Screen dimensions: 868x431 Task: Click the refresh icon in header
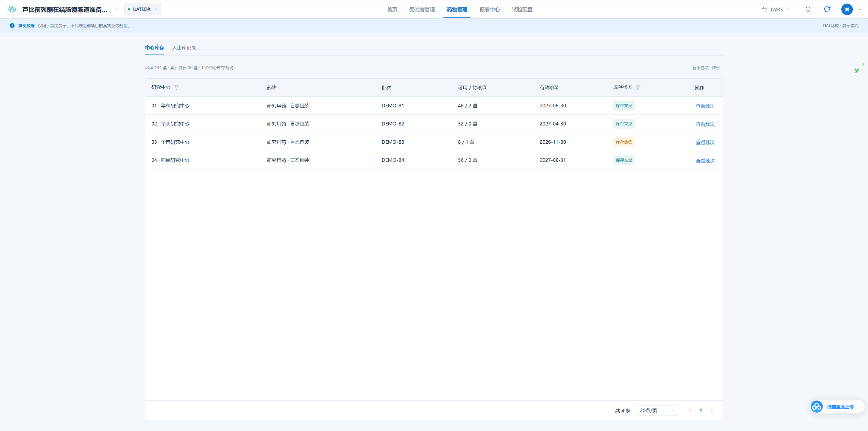point(808,9)
